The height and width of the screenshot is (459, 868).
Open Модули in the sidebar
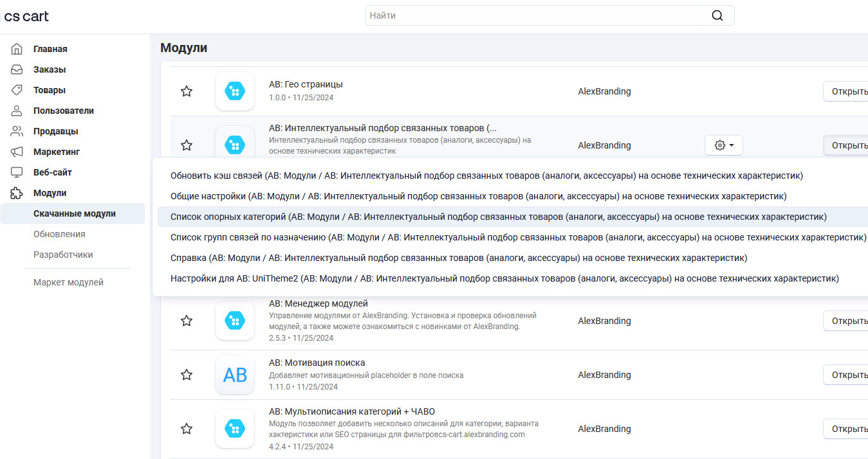pyautogui.click(x=50, y=193)
